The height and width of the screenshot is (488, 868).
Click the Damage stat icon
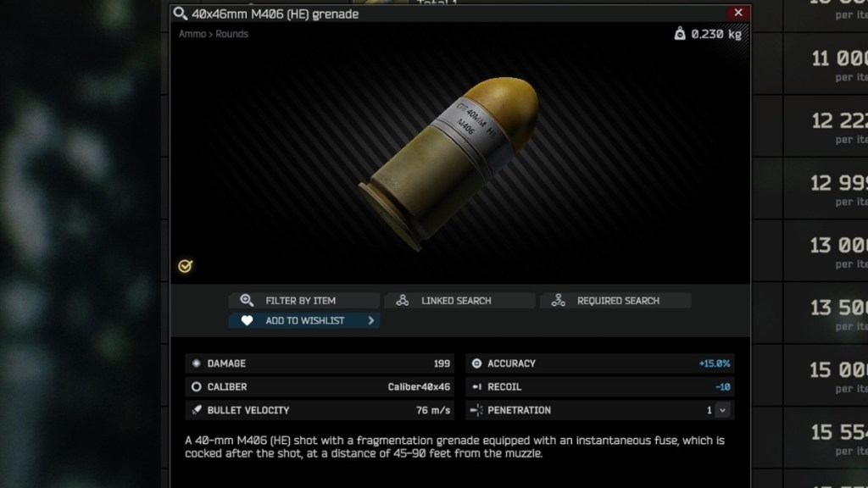coord(196,363)
